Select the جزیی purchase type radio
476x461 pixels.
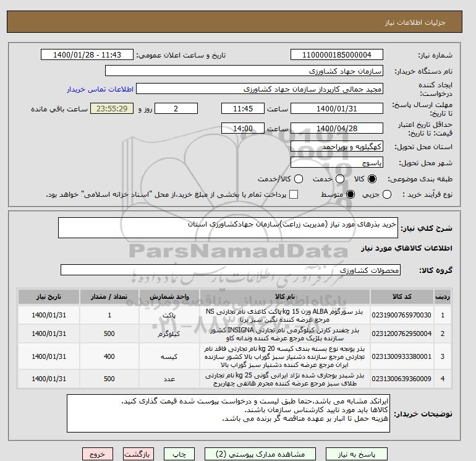click(x=387, y=194)
